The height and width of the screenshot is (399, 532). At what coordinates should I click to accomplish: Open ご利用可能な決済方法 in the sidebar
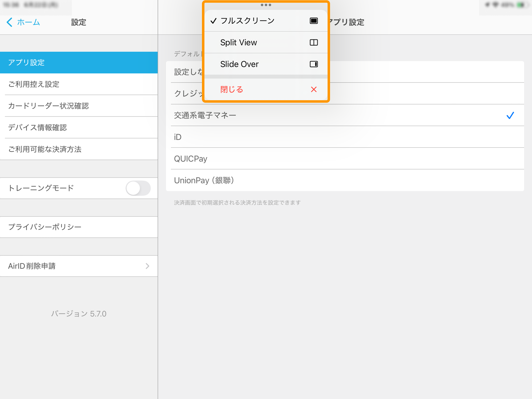point(79,149)
